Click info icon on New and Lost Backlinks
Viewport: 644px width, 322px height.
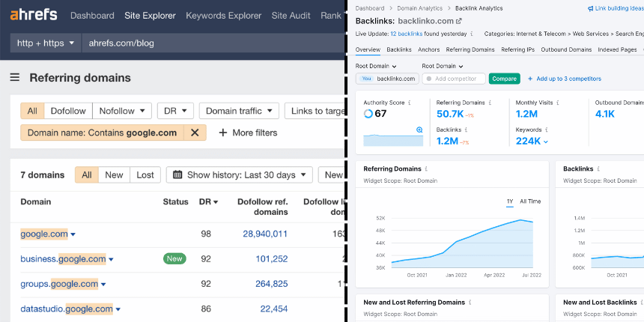(642, 302)
